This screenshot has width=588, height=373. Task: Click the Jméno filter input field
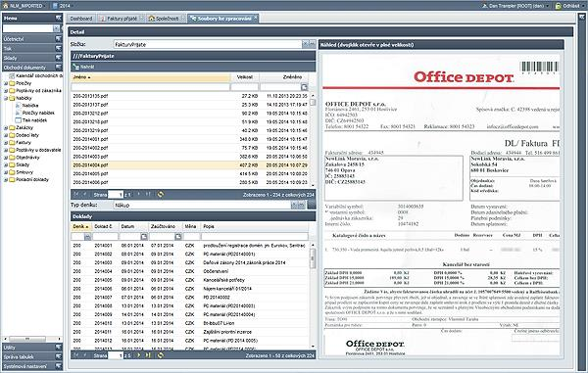(x=150, y=87)
